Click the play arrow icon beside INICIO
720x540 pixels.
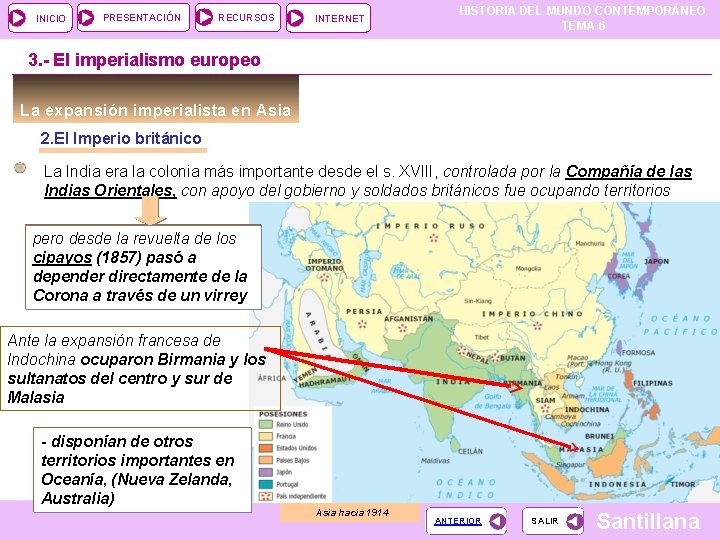tap(17, 18)
